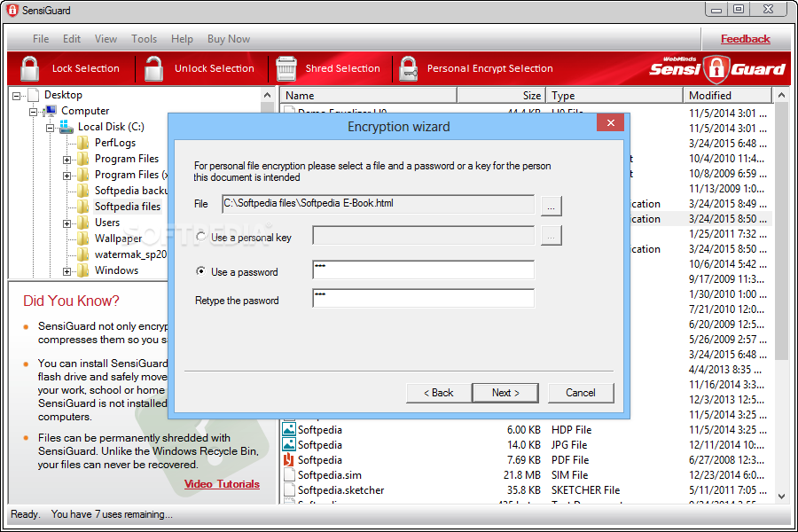Click the Local Disk (C:) drive icon
Viewport: 798px width, 532px height.
66,127
